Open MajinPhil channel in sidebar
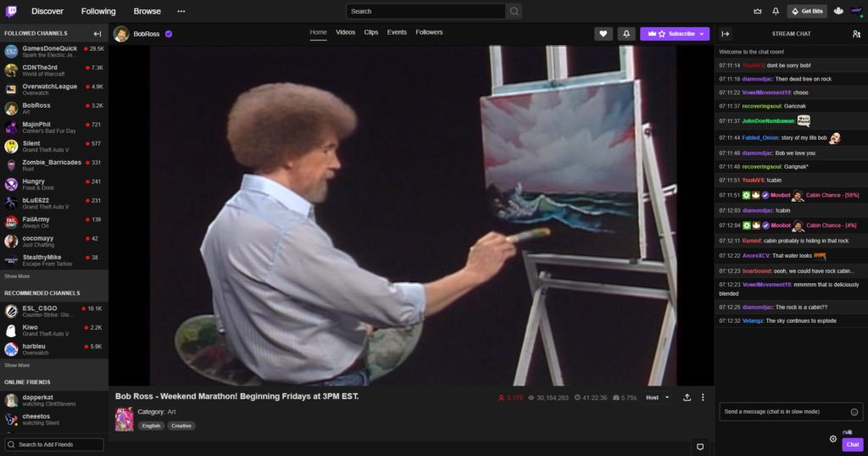The height and width of the screenshot is (456, 868). (x=53, y=127)
